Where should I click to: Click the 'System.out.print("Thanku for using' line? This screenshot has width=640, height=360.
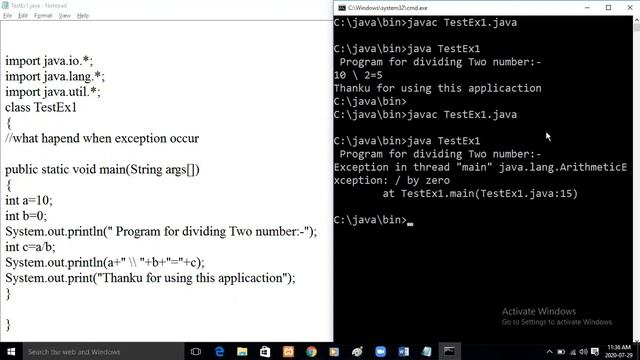click(150, 278)
